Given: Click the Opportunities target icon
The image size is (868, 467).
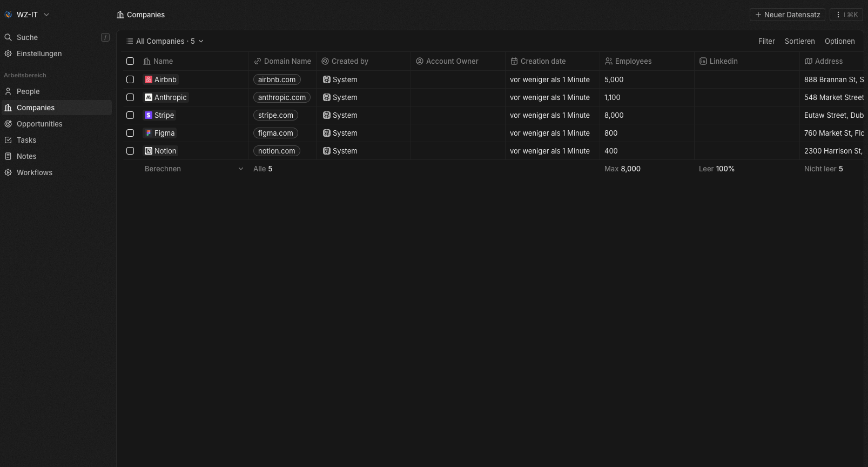Looking at the screenshot, I should point(8,124).
